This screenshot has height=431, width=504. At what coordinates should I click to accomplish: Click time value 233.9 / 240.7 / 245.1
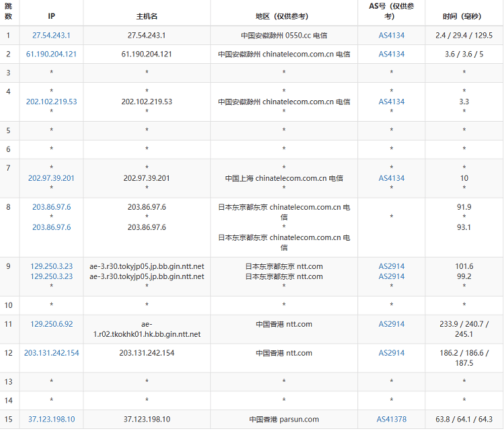(464, 329)
